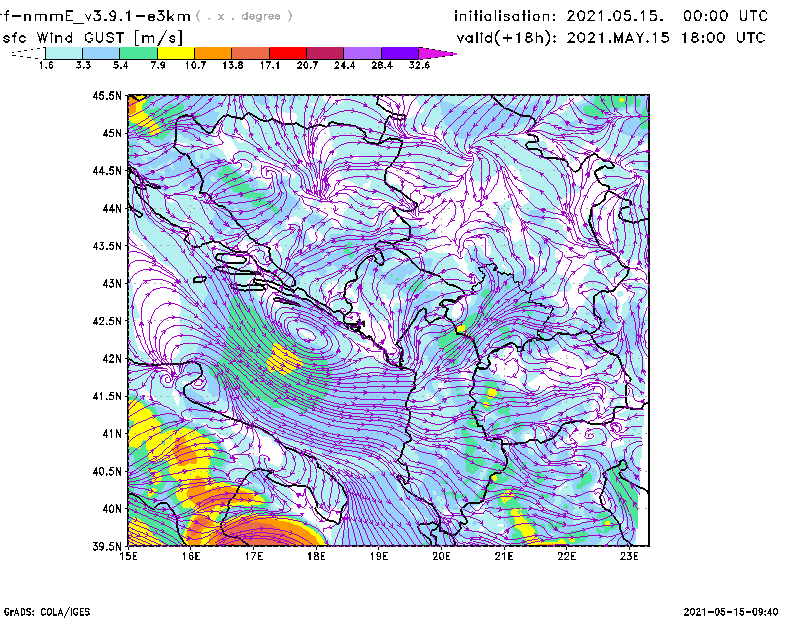The width and height of the screenshot is (800, 618).
Task: Click the 32.6 legend value label
Action: pos(419,65)
